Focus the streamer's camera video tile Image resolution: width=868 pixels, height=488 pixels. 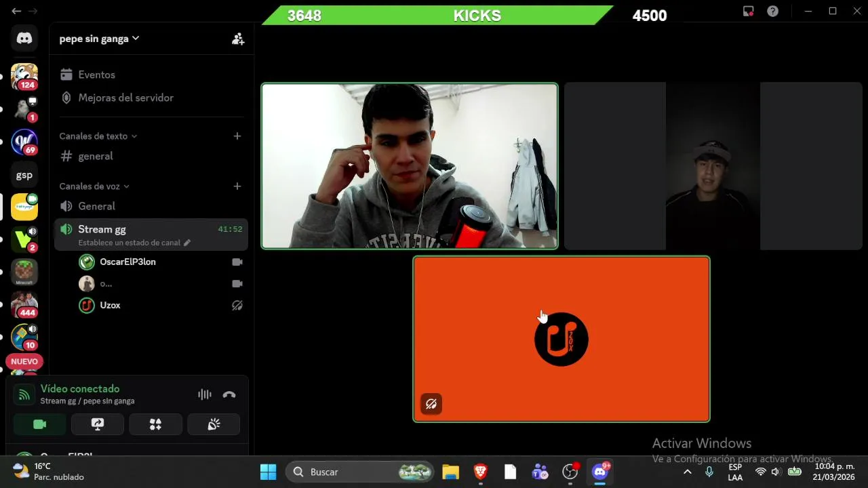coord(410,166)
